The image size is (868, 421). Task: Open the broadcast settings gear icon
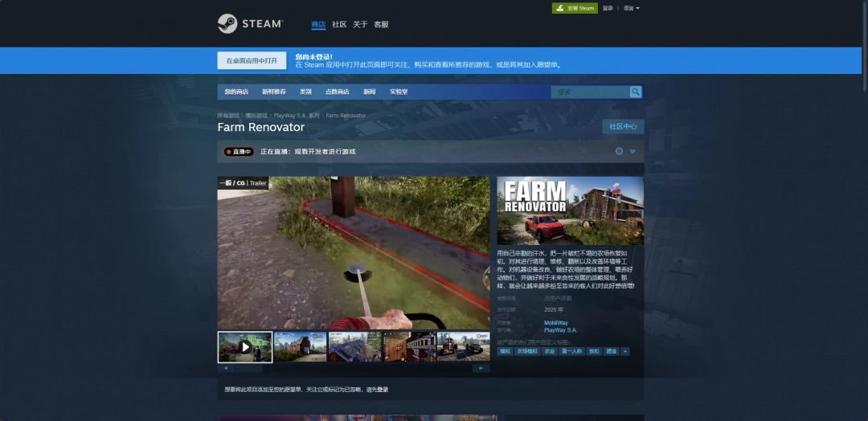point(619,151)
